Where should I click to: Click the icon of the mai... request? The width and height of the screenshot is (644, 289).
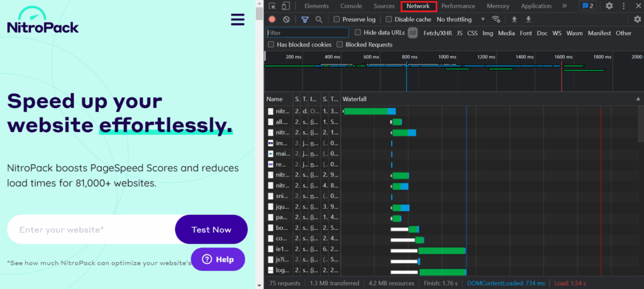click(x=270, y=154)
